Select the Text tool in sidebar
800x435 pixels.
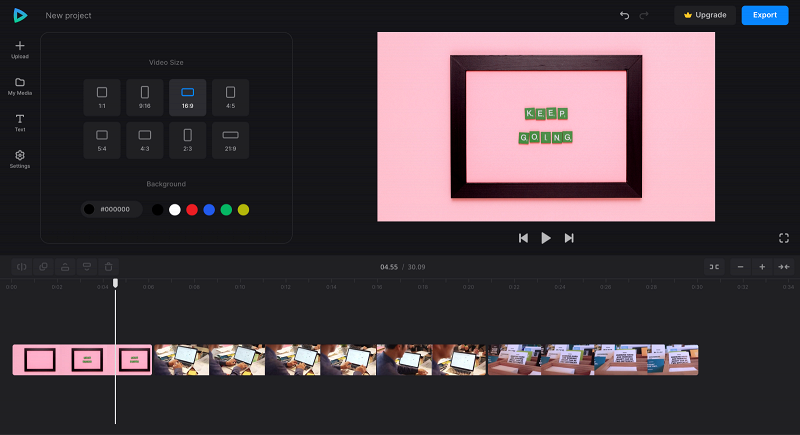point(20,123)
